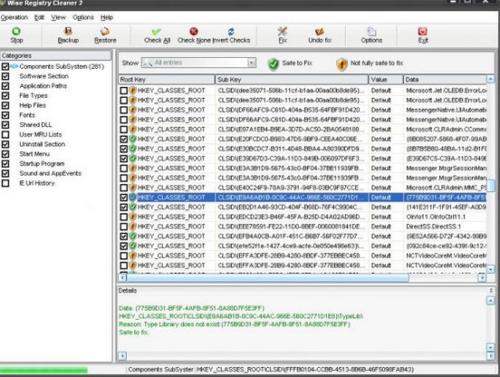Toggle the Fonts category checkbox

point(5,115)
